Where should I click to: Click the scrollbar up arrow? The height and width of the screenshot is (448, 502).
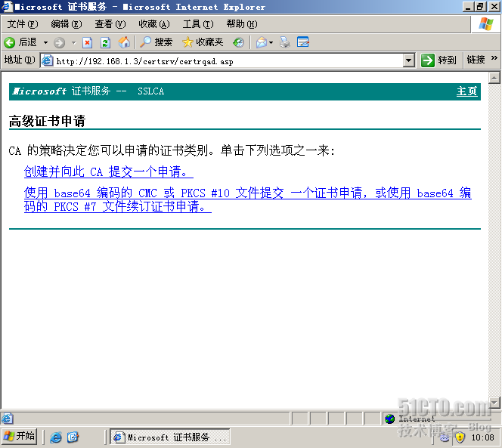[x=494, y=78]
